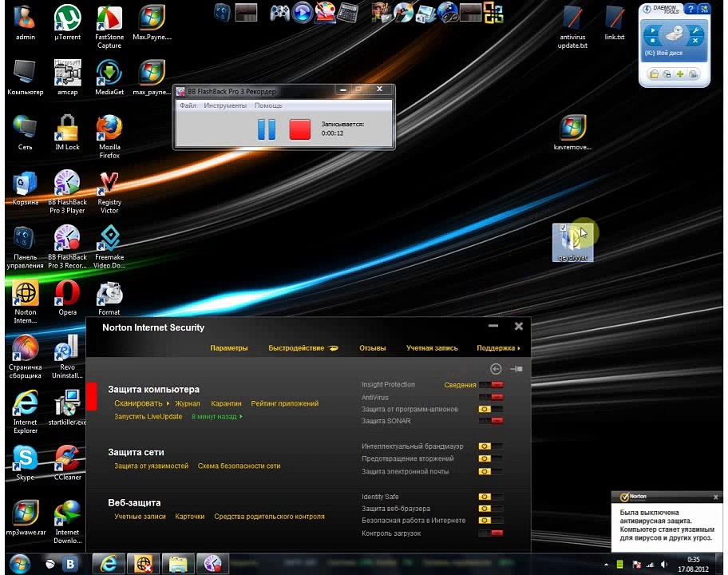
Task: Click the Daemon Tools gadget help icon
Action: (690, 10)
